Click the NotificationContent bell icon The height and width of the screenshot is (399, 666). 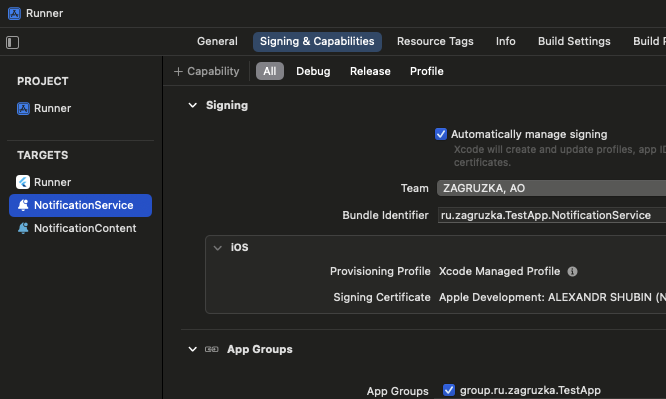point(23,228)
